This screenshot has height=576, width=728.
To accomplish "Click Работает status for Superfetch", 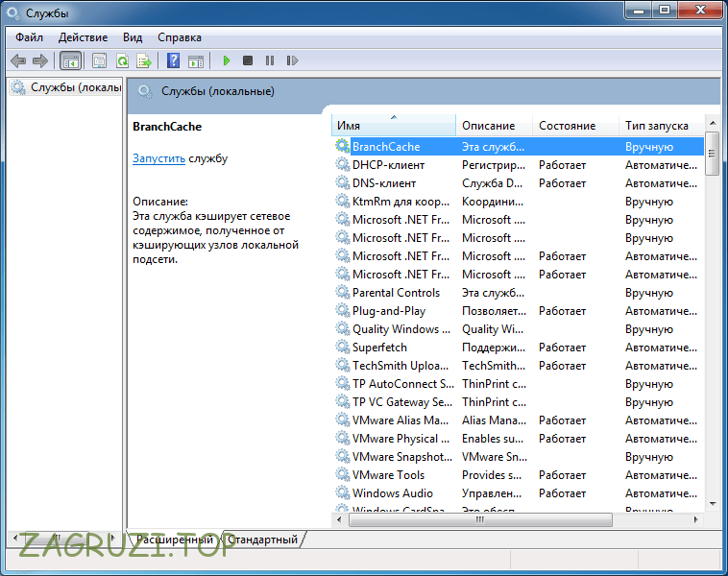I will (x=562, y=348).
